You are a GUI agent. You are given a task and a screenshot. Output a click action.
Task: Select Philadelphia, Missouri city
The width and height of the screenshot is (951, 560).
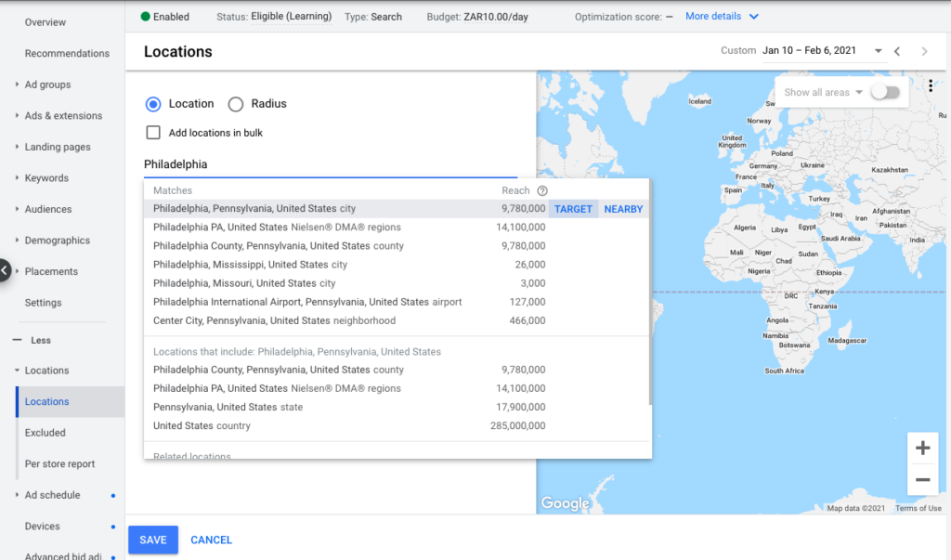[349, 283]
